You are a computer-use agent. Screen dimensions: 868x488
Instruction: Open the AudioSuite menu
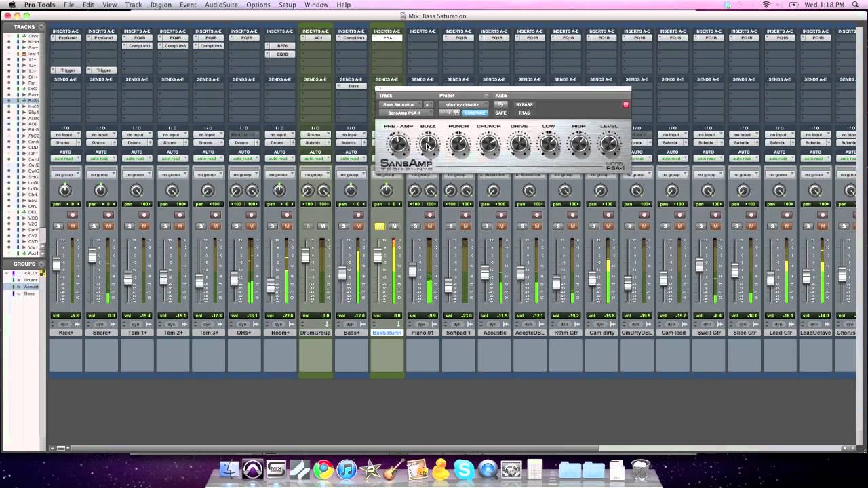point(221,5)
